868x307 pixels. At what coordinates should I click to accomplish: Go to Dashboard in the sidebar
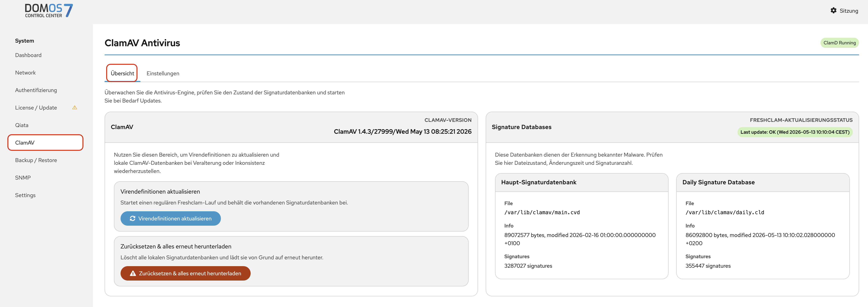[28, 55]
